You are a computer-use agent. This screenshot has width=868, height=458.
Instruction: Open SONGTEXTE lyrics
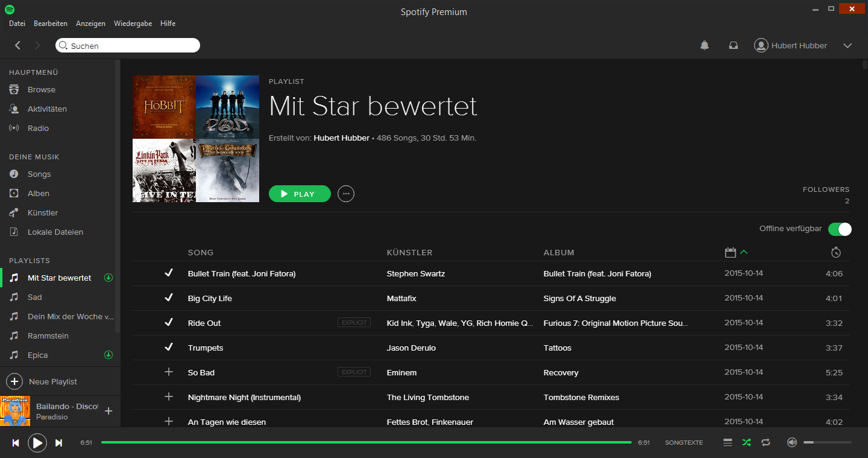[684, 443]
